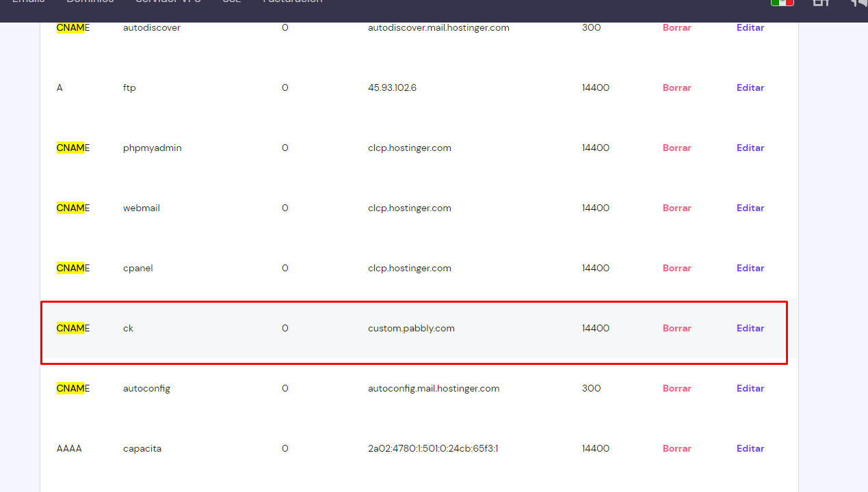Image resolution: width=868 pixels, height=492 pixels.
Task: Click the autoconfig.mail.hostinger.com value
Action: 434,389
